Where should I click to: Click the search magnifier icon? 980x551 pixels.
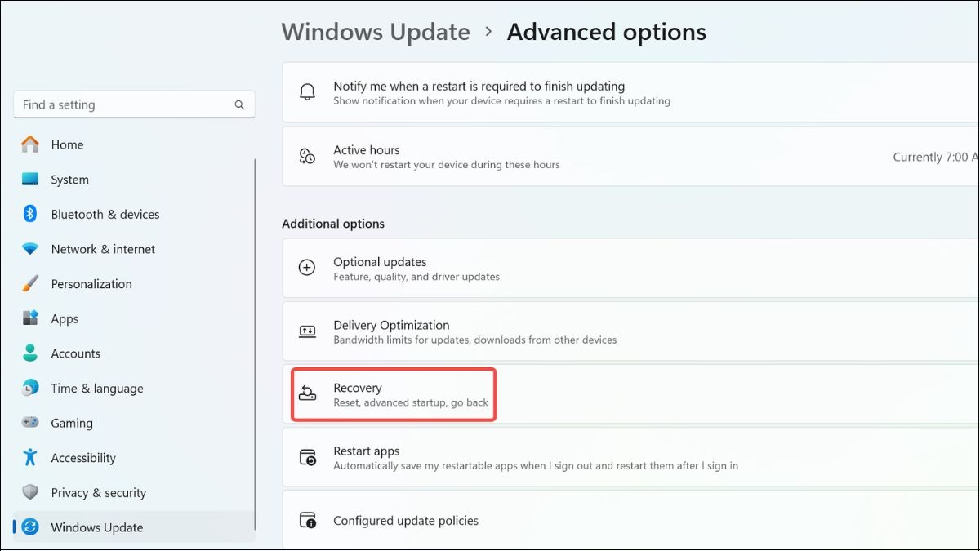[x=239, y=104]
